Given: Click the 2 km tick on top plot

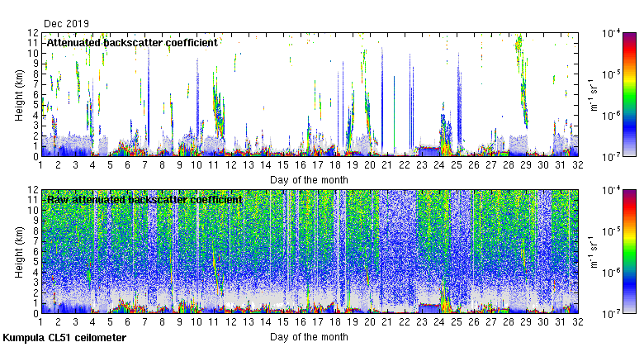Looking at the screenshot, I should pyautogui.click(x=36, y=136).
